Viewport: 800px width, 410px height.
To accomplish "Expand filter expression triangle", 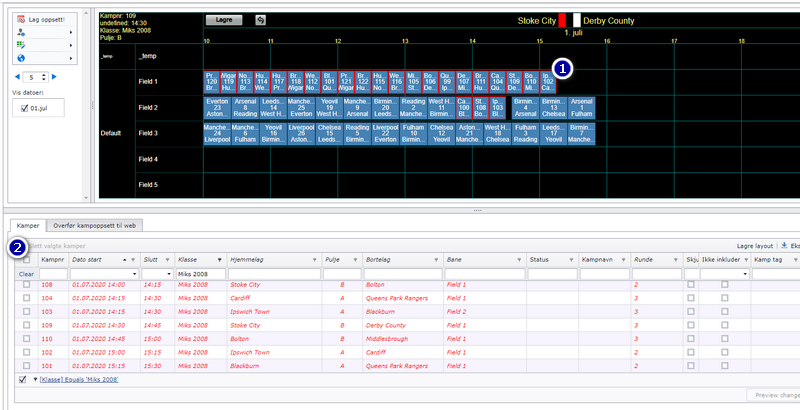I will click(35, 379).
